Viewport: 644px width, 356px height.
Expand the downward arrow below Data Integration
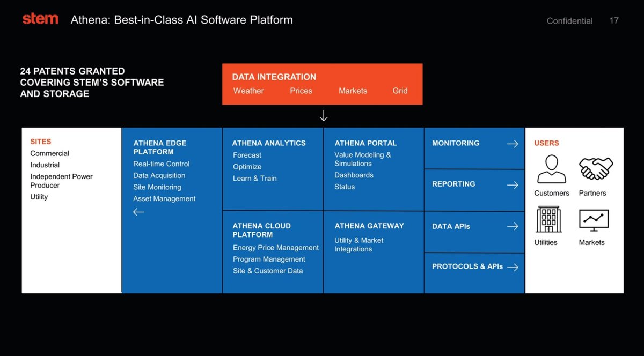(323, 115)
